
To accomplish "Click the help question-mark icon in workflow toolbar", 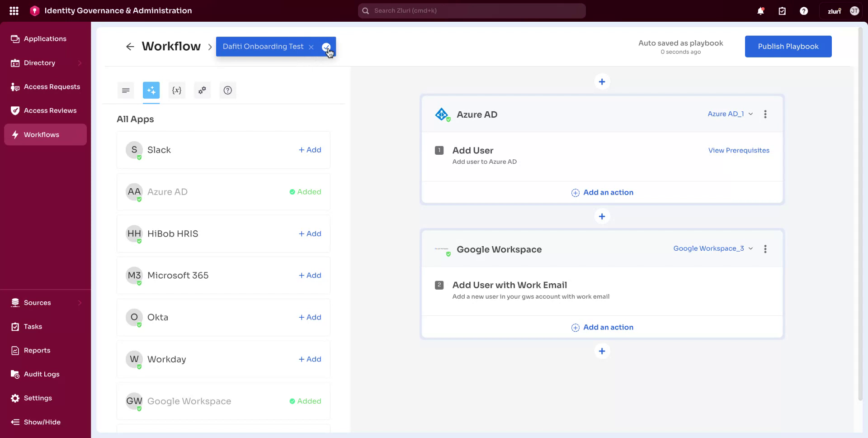I will [x=227, y=90].
